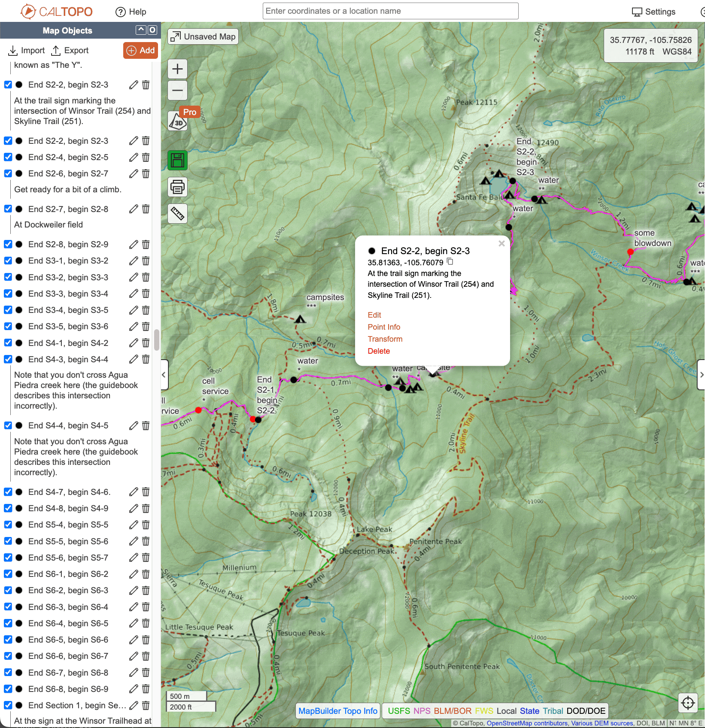Screen dimensions: 705x728
Task: Click pencil edit icon for End S3-1, begin S3-2
Action: point(134,261)
